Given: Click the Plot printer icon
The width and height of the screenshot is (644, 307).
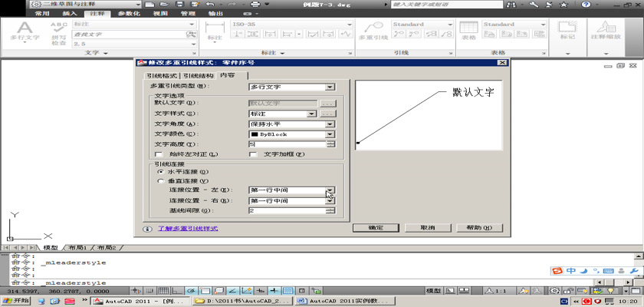Looking at the screenshot, I should (x=255, y=4).
